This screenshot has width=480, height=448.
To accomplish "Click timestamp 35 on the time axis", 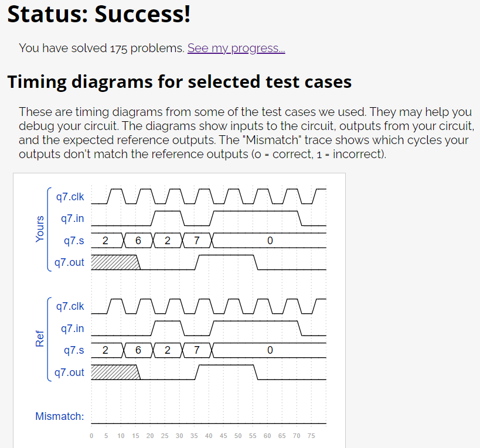I will point(194,436).
